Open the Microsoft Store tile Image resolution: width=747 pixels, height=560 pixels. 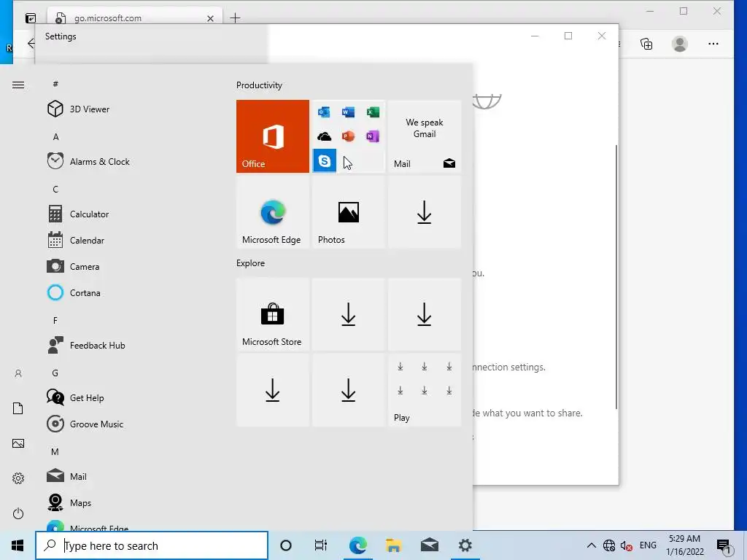[x=273, y=314]
